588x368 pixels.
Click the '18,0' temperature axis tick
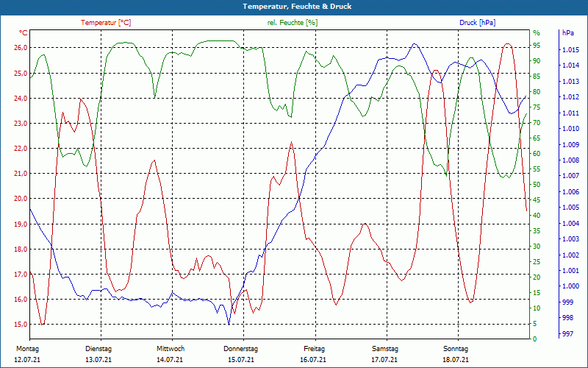[x=21, y=250]
